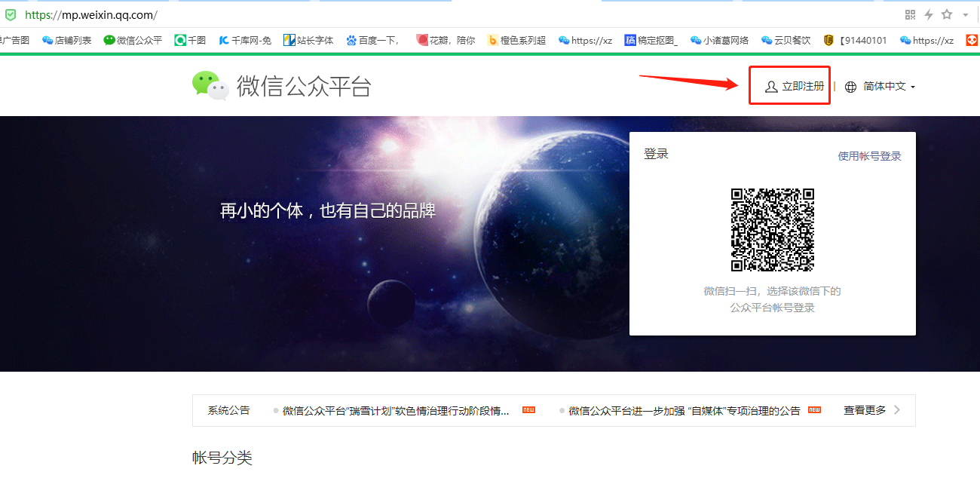Open https://xz bookmark next to 稿定抠图_
Image resolution: width=980 pixels, height=478 pixels.
pos(585,40)
